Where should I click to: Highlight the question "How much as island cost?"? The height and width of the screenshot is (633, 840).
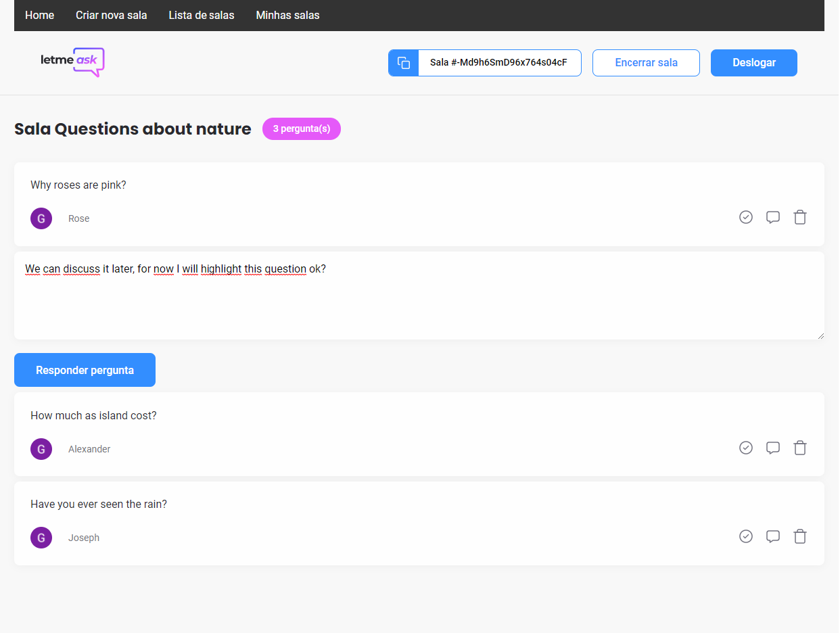point(773,448)
